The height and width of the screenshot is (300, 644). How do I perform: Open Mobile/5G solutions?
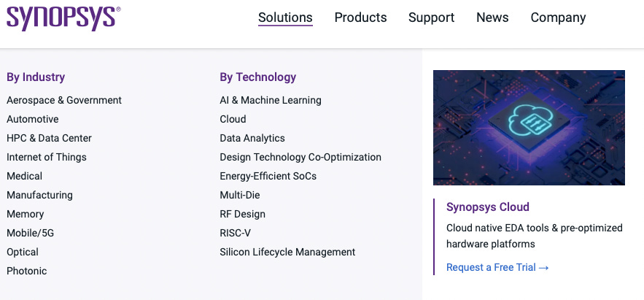[x=30, y=233]
